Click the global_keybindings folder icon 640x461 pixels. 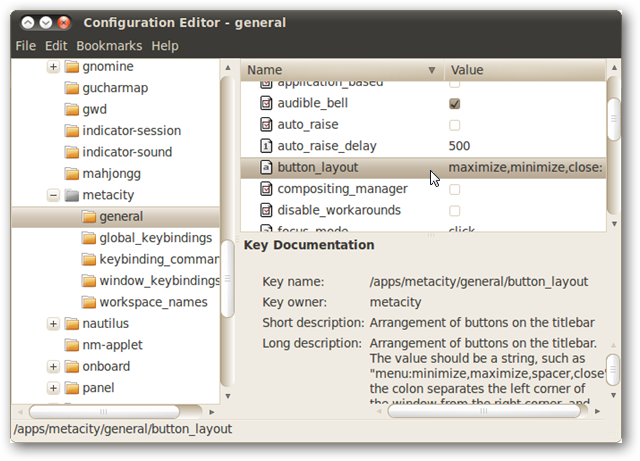(x=89, y=238)
